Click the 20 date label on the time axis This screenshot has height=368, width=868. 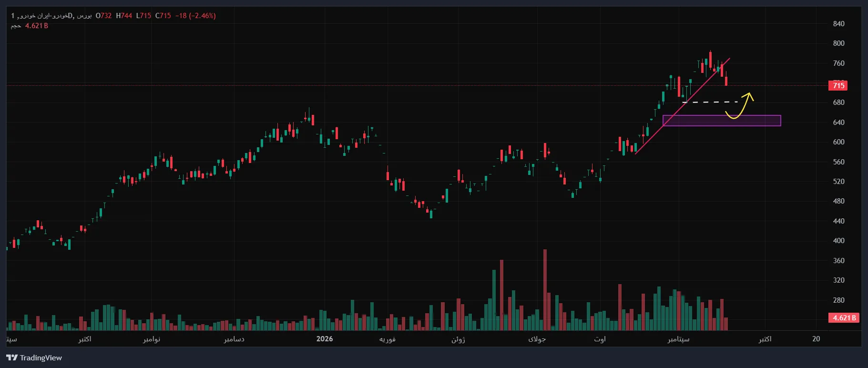click(x=816, y=339)
